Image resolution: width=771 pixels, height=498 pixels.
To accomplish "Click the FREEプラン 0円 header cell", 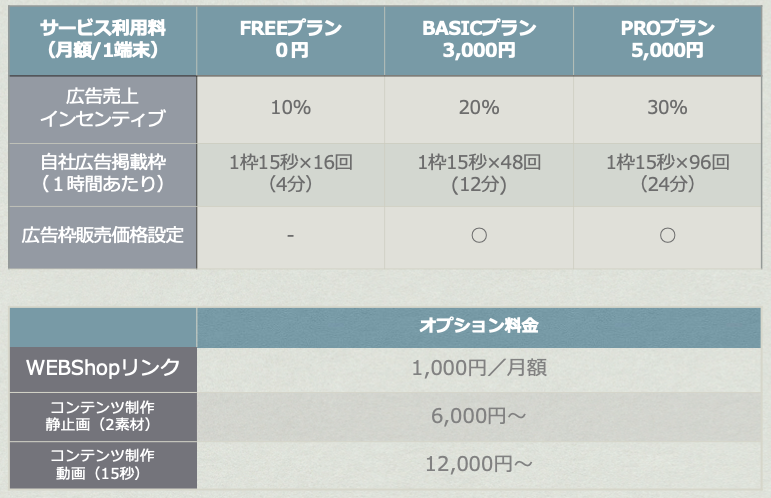I will (291, 40).
